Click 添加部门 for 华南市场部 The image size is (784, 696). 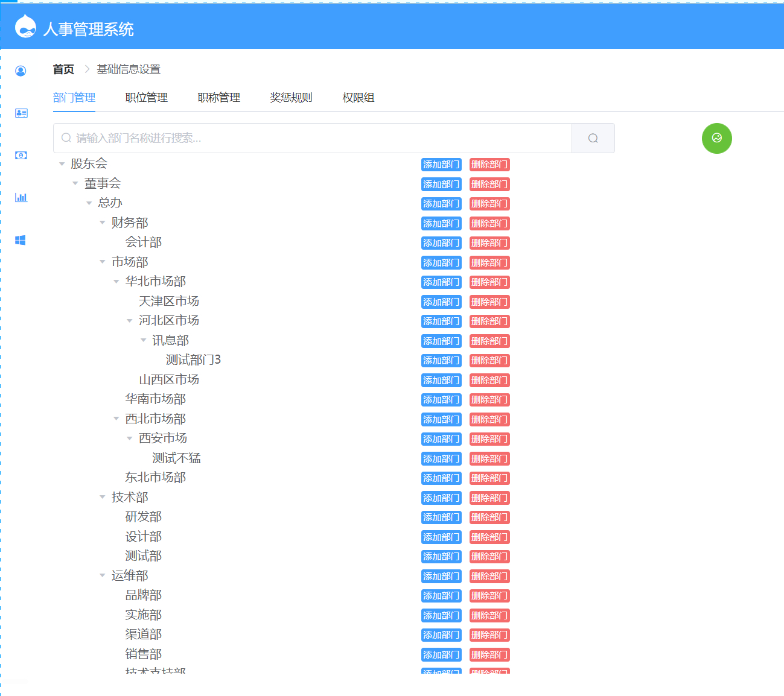pyautogui.click(x=441, y=400)
